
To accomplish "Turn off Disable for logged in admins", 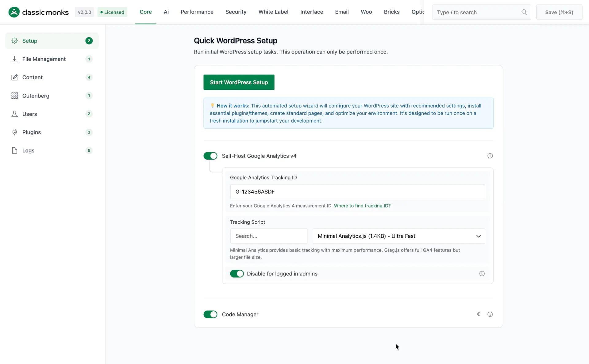I will pos(237,274).
